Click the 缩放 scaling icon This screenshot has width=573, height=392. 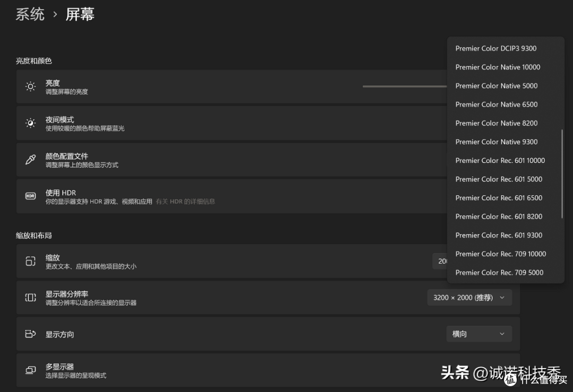[30, 260]
